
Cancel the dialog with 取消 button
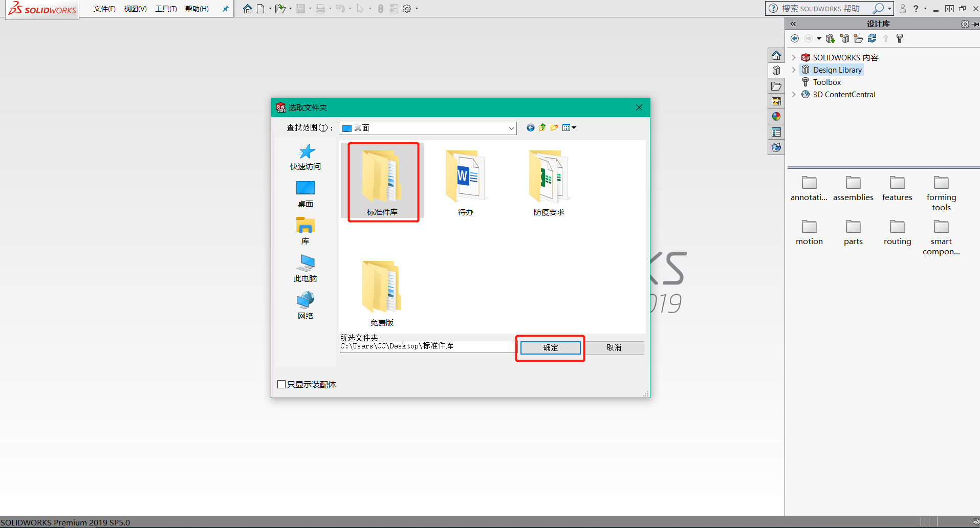point(614,347)
